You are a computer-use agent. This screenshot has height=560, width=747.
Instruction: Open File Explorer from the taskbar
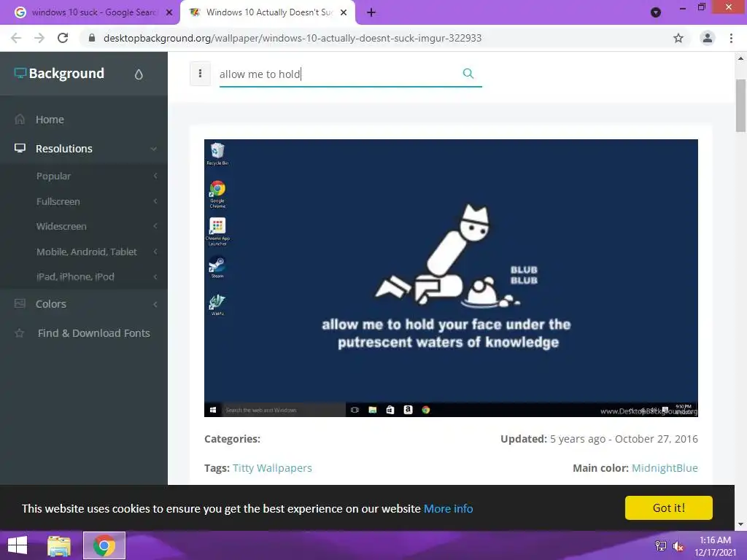[x=59, y=545]
